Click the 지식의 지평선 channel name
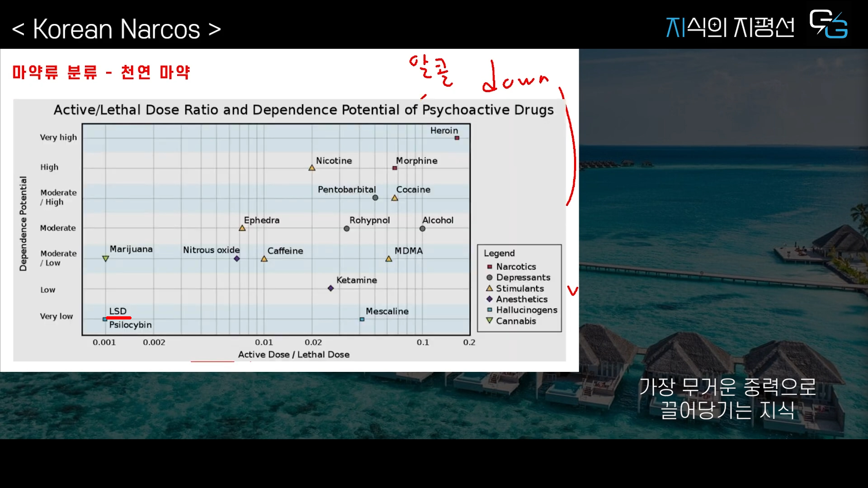Image resolution: width=868 pixels, height=488 pixels. pyautogui.click(x=730, y=27)
